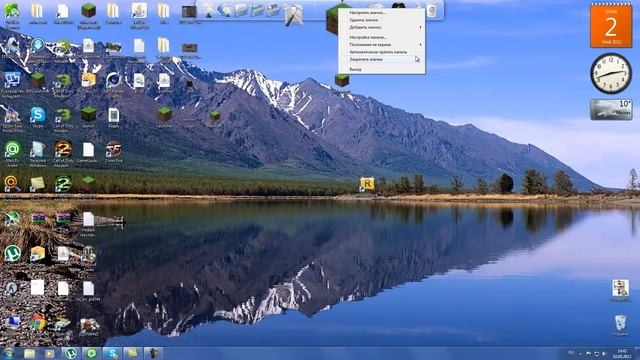
Task: Select the green Call of Duty 2 icon
Action: click(63, 184)
